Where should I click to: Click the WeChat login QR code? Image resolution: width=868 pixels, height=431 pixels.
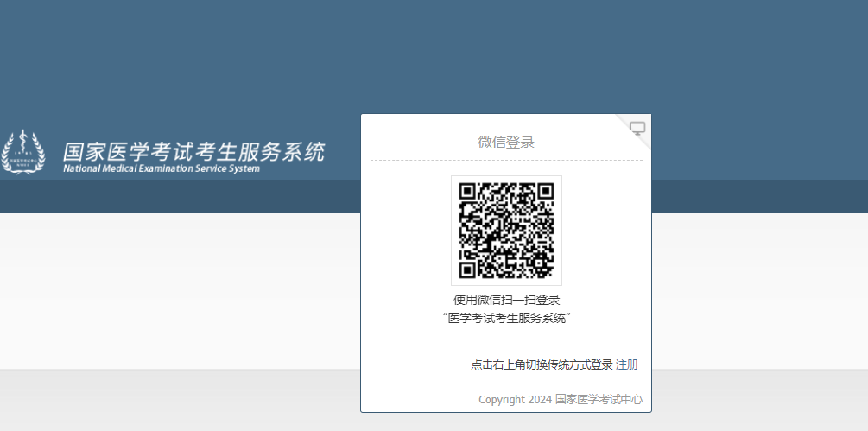pyautogui.click(x=506, y=230)
